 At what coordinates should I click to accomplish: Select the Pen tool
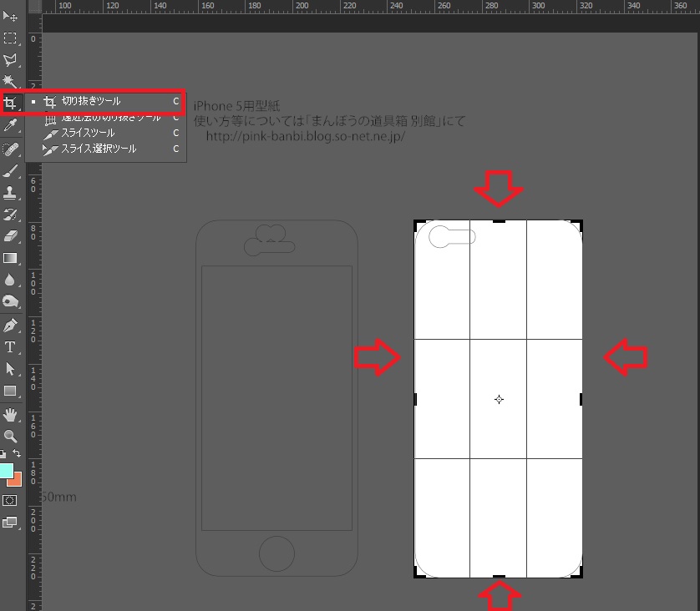[x=10, y=326]
